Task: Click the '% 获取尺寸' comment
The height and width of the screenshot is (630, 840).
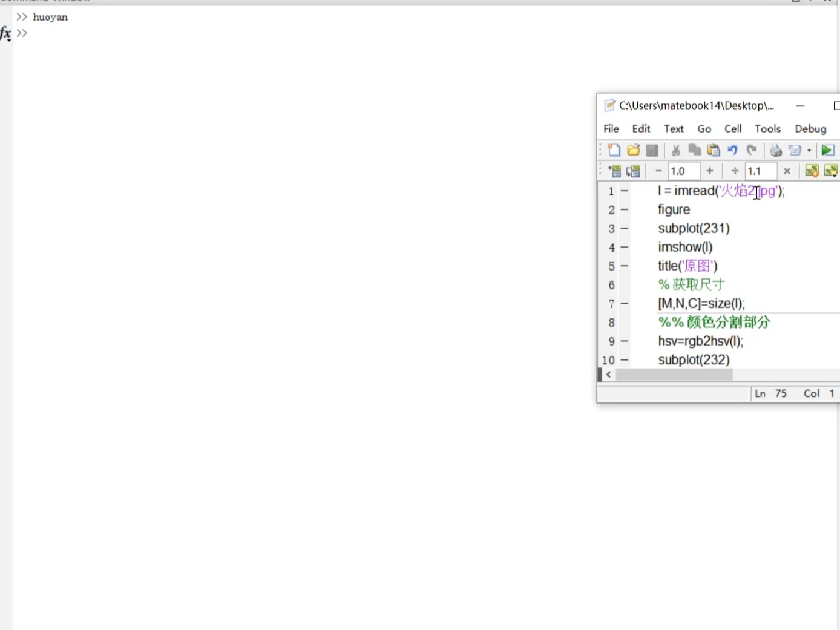Action: tap(691, 284)
